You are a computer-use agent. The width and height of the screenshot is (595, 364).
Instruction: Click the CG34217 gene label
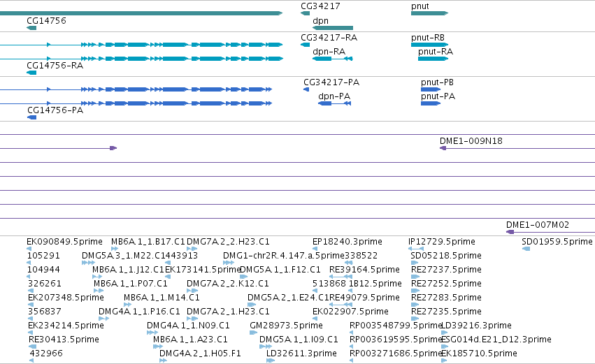320,6
